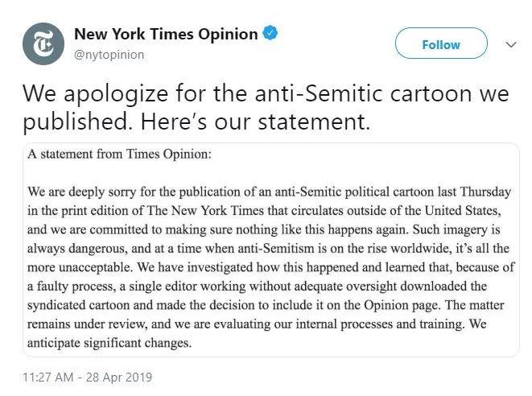Click the blue verified badge checkmark
Viewport: 532px width, 396px height.
pos(270,33)
